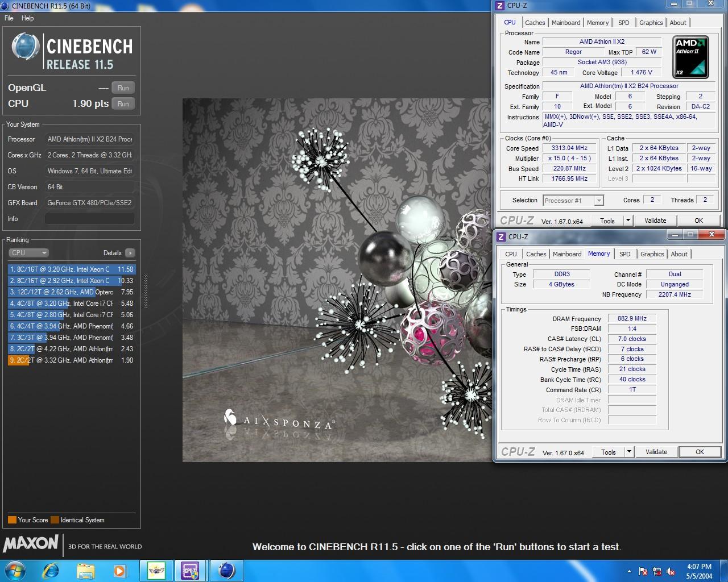
Task: Click the Aixsponza logo in the render
Action: click(x=279, y=421)
